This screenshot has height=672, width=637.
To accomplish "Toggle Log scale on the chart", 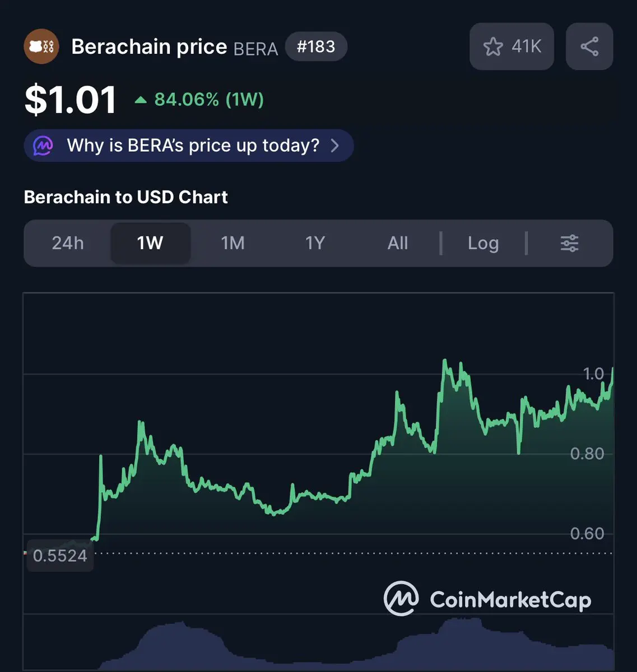I will click(x=483, y=243).
